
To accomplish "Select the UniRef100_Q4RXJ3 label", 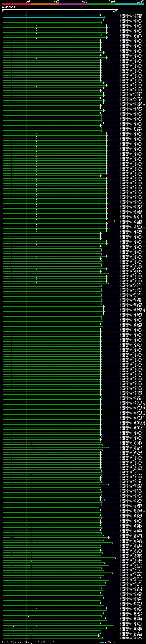I will 131,344.
